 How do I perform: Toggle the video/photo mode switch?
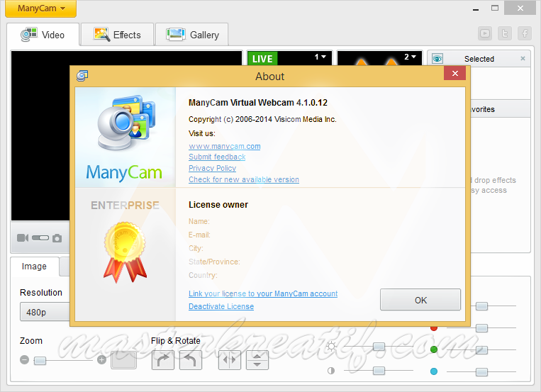(x=40, y=238)
